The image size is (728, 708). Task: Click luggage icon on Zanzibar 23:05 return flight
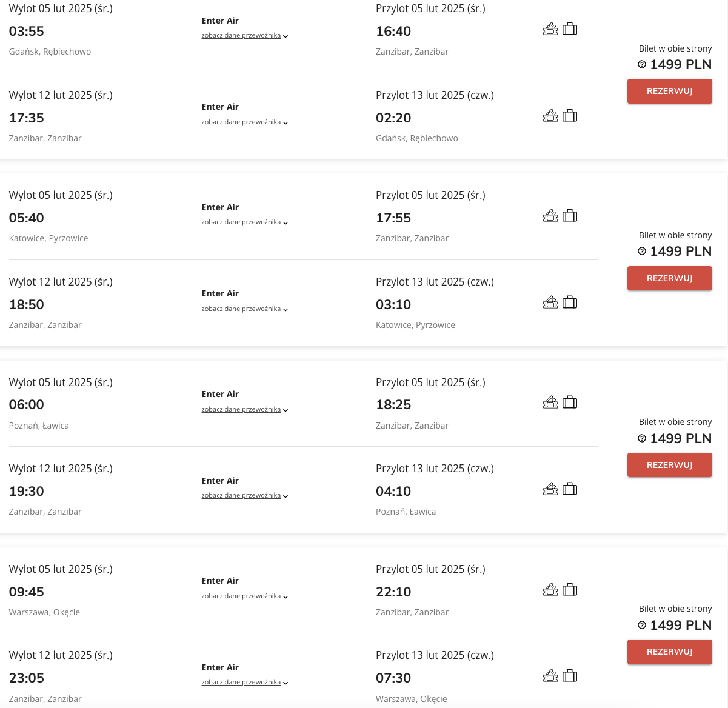570,675
